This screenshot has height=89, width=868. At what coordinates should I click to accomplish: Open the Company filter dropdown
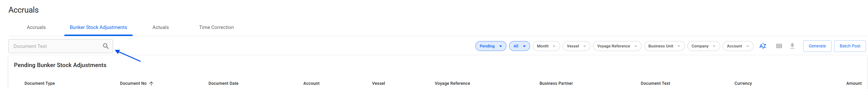click(x=704, y=46)
